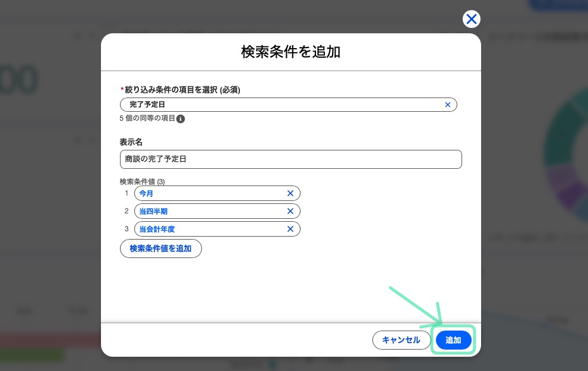Remove the 当会計年度 filter value
Image resolution: width=588 pixels, height=371 pixels.
pos(290,229)
